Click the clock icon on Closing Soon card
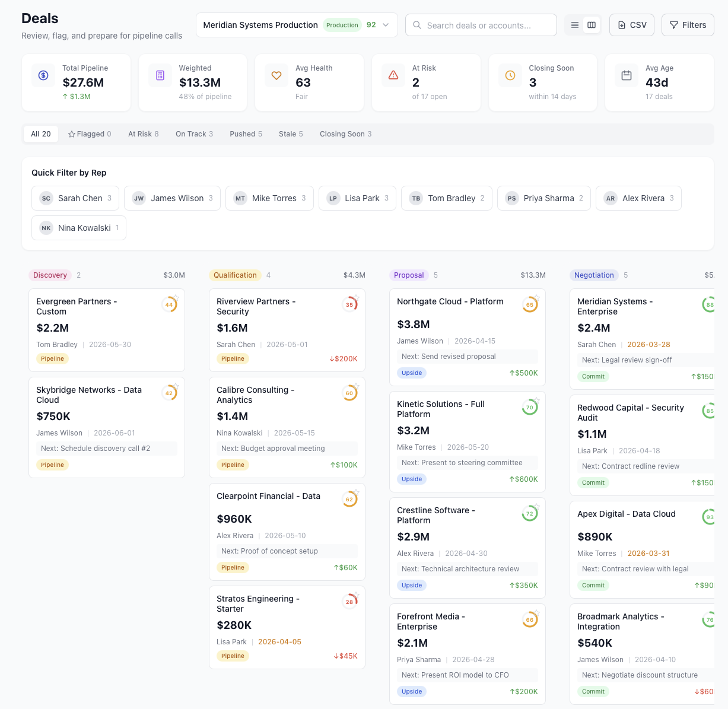This screenshot has height=709, width=728. click(510, 75)
